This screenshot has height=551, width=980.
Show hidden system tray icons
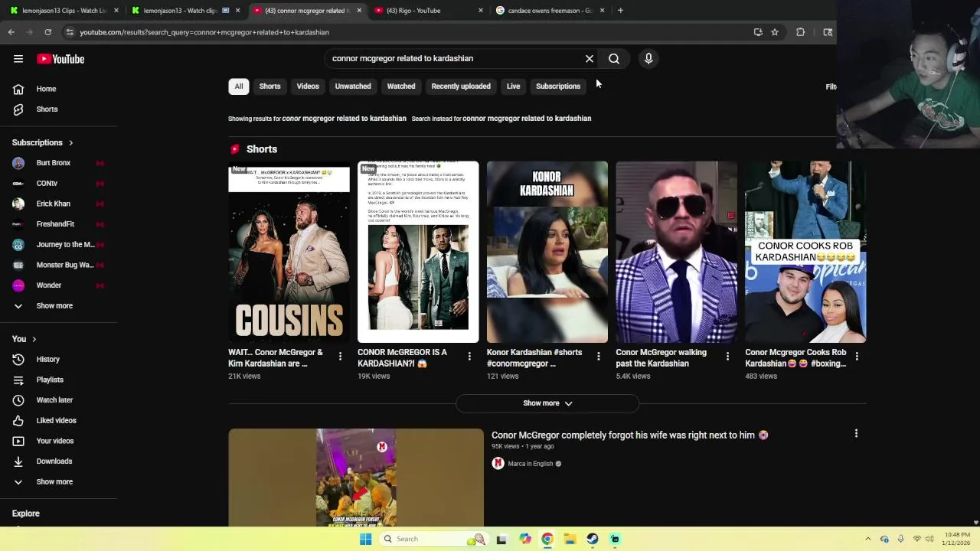pos(867,539)
